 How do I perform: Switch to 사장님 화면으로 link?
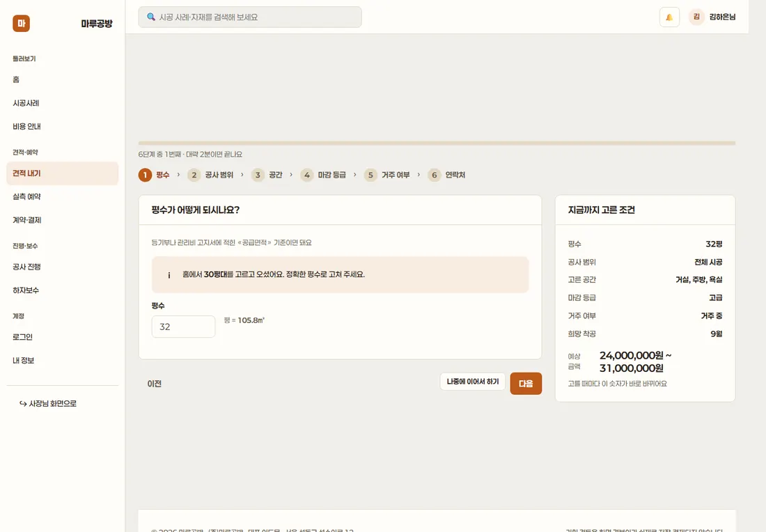[x=48, y=403]
